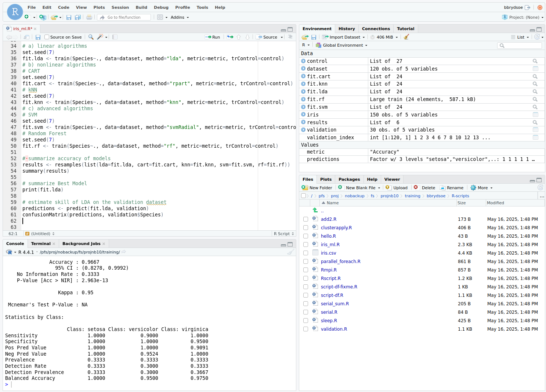
Task: Click the go to previous section arrow
Action: pos(239,37)
